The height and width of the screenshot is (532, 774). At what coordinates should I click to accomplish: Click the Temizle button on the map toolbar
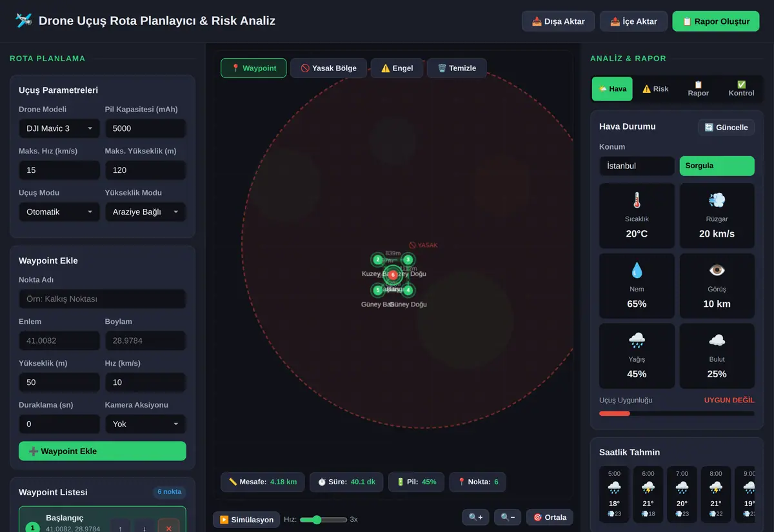[457, 68]
